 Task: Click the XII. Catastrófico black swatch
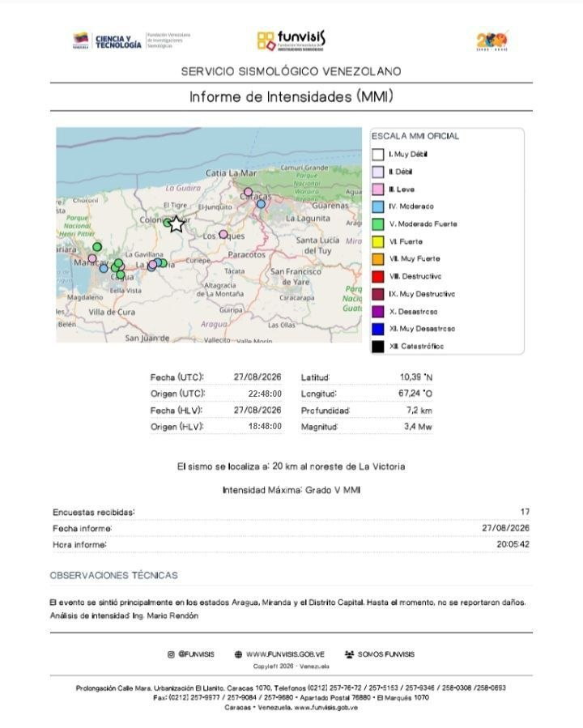[x=378, y=347]
